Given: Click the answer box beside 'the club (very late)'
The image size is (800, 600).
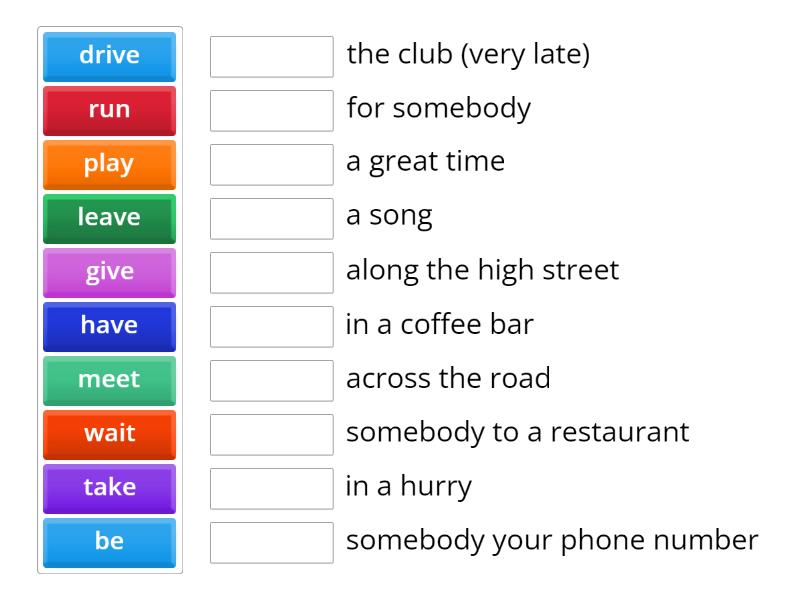Looking at the screenshot, I should [x=271, y=57].
